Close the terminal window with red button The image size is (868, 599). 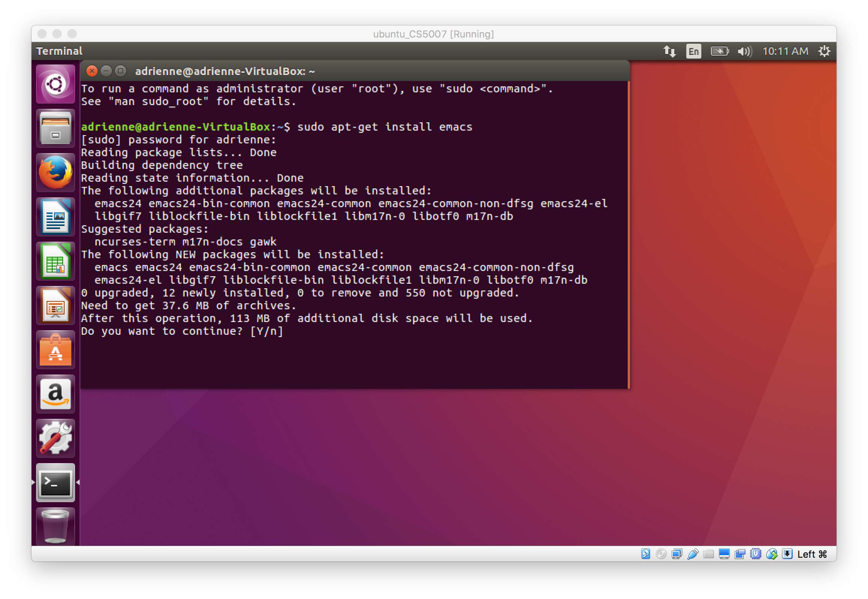[x=92, y=71]
